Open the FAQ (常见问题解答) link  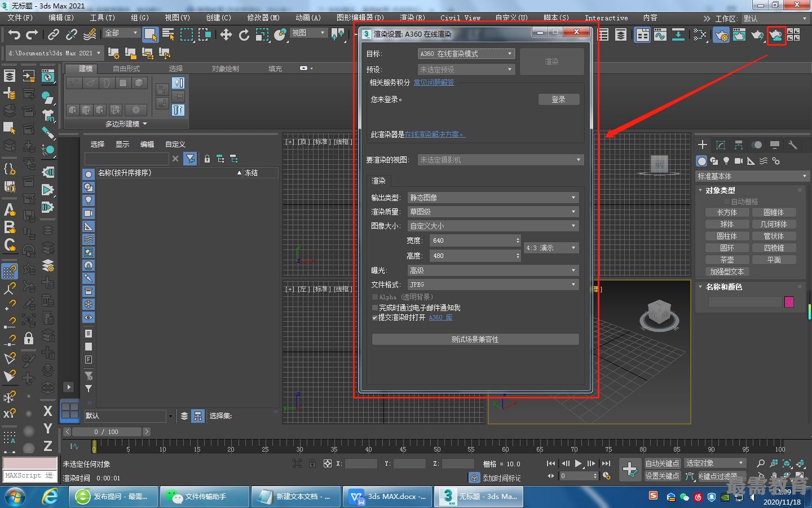[434, 82]
